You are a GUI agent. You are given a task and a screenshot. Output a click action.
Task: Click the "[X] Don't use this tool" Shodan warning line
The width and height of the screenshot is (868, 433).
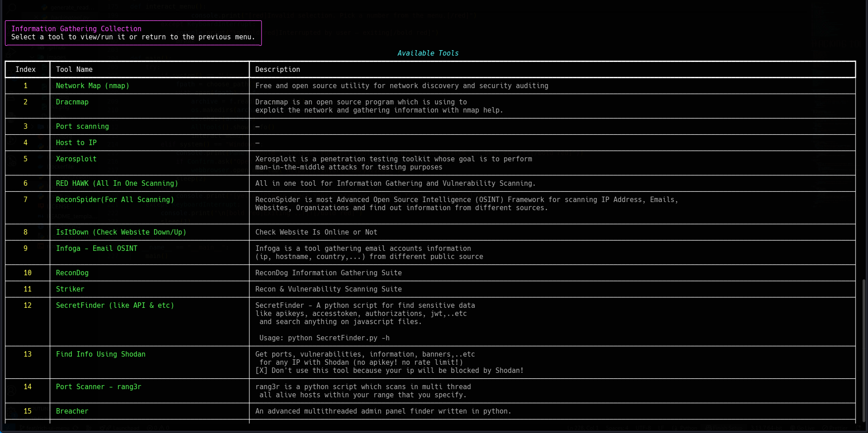(x=390, y=371)
